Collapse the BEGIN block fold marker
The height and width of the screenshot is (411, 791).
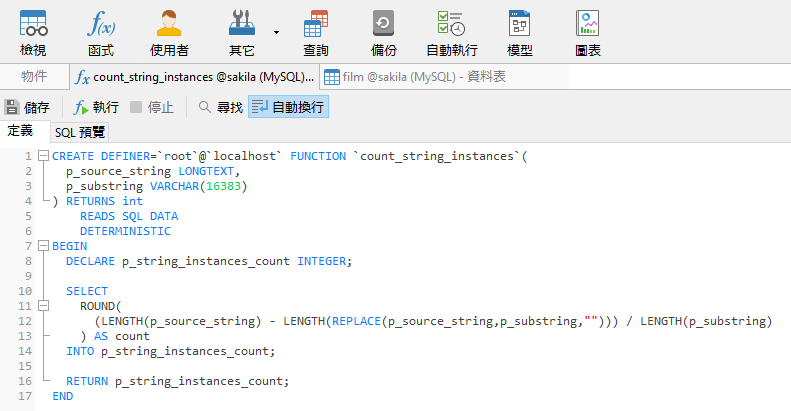[x=43, y=246]
